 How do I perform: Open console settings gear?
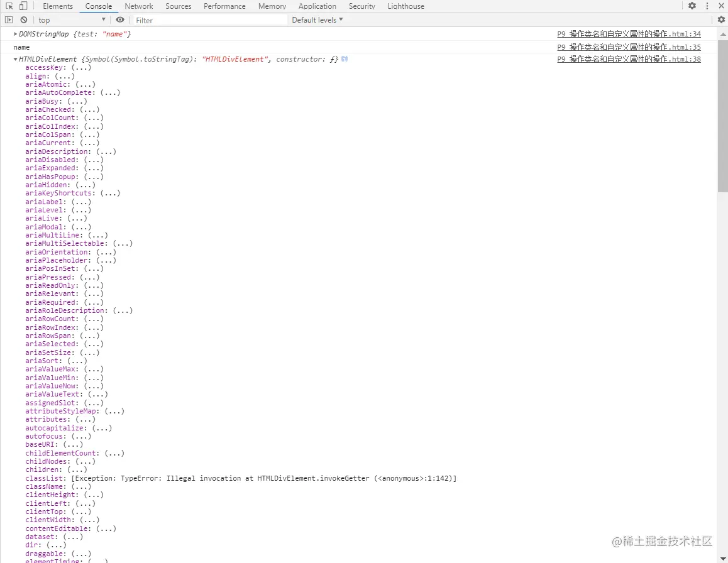(x=722, y=20)
